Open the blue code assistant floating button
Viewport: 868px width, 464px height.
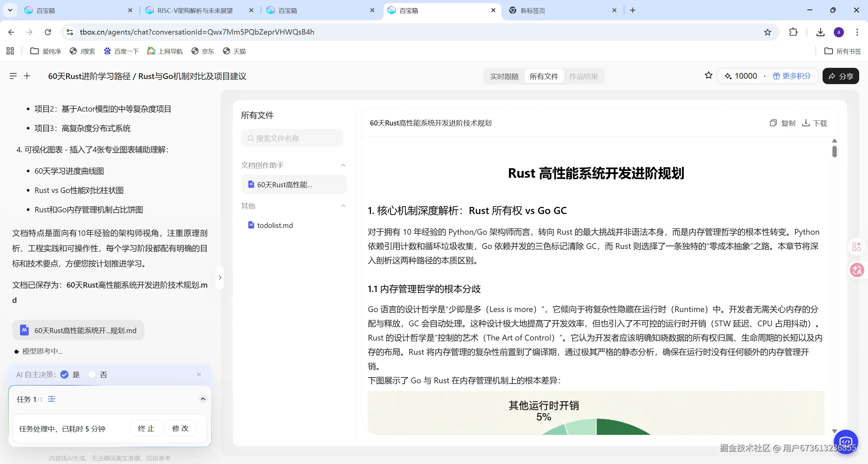tap(846, 442)
